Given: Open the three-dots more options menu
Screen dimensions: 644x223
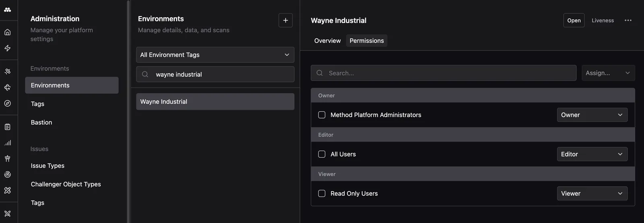Looking at the screenshot, I should 628,21.
